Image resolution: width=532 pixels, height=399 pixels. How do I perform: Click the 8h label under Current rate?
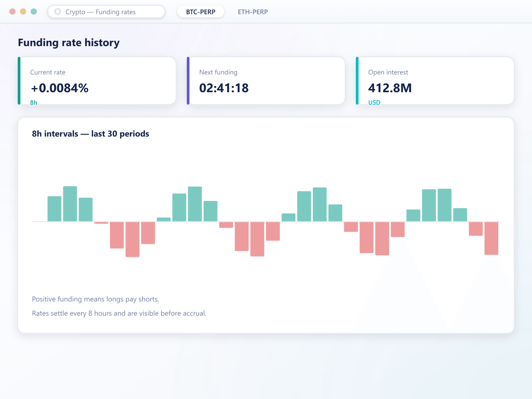(34, 103)
